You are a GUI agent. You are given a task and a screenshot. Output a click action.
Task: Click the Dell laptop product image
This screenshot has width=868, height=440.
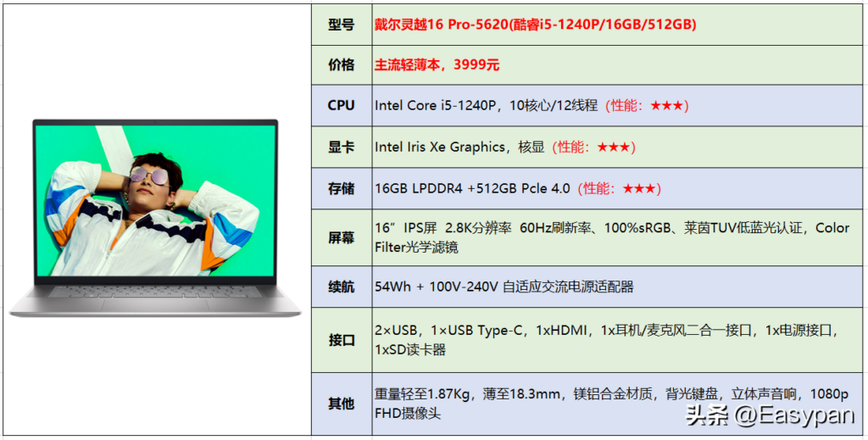[x=156, y=218]
